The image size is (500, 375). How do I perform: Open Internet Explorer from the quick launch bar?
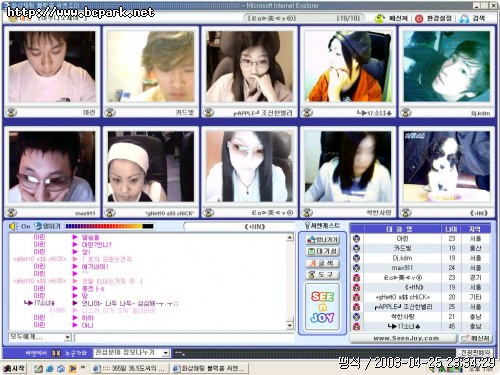50,368
